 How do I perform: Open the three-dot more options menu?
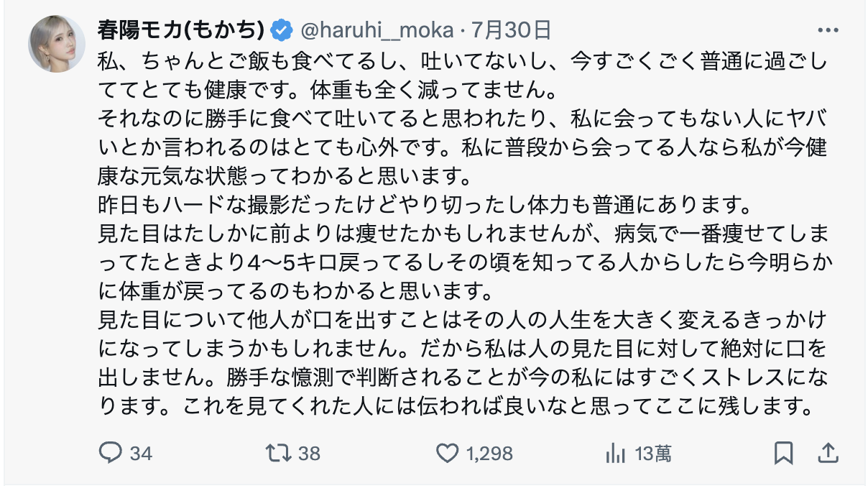[x=828, y=31]
